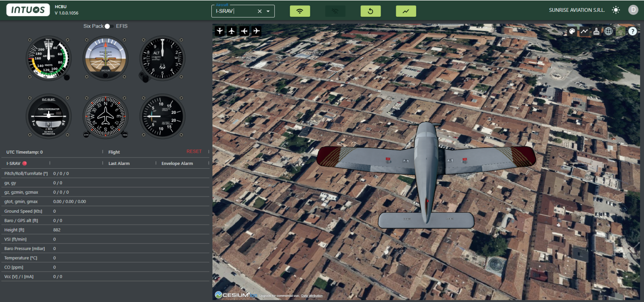Click the Wi-Fi connection button in the header
This screenshot has width=644, height=302.
point(299,10)
